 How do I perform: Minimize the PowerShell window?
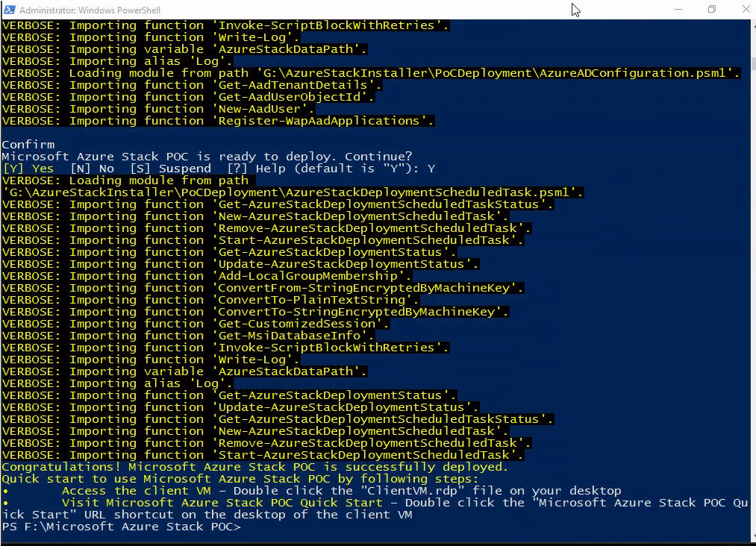[x=678, y=9]
